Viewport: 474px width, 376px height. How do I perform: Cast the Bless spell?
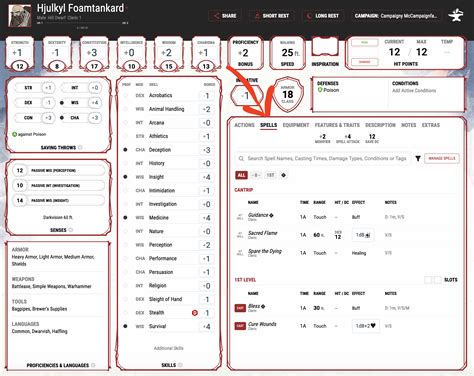(240, 308)
